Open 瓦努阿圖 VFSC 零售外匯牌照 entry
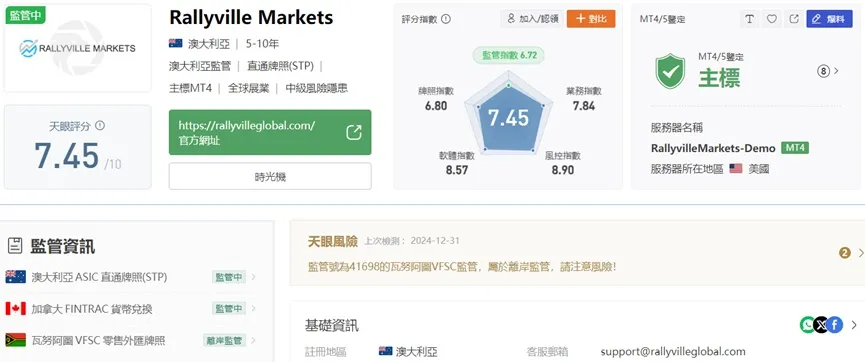 point(98,340)
